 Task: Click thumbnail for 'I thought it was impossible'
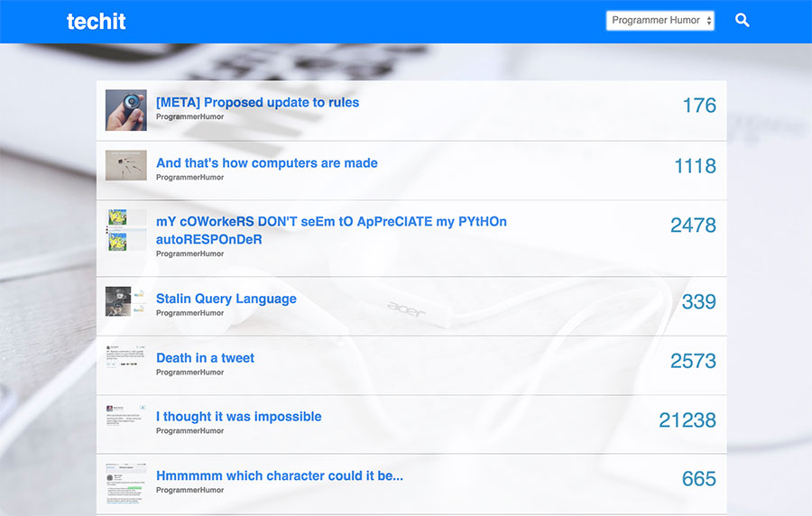[125, 419]
